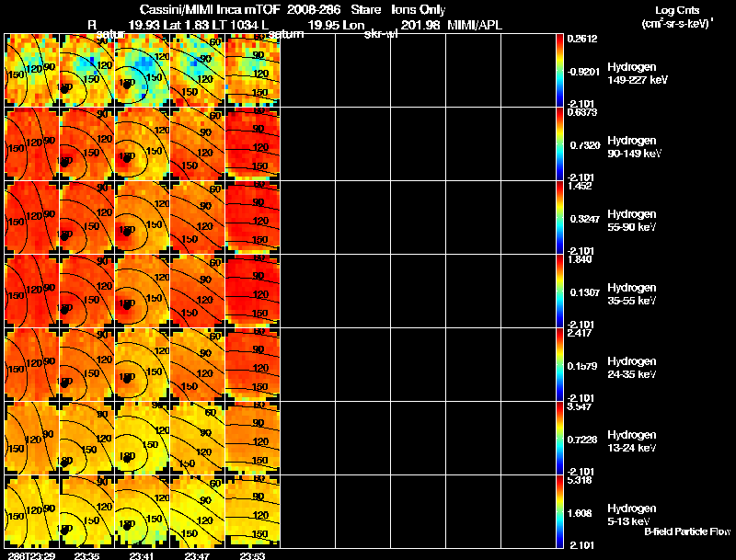Pick the 13-24 keV hydrogen image at 23:41

(143, 439)
